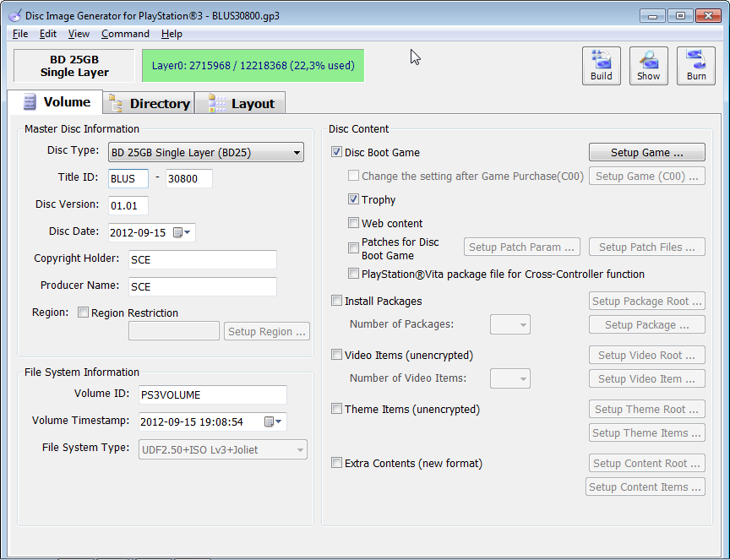730x560 pixels.
Task: Click the Volume ID field
Action: (x=213, y=394)
